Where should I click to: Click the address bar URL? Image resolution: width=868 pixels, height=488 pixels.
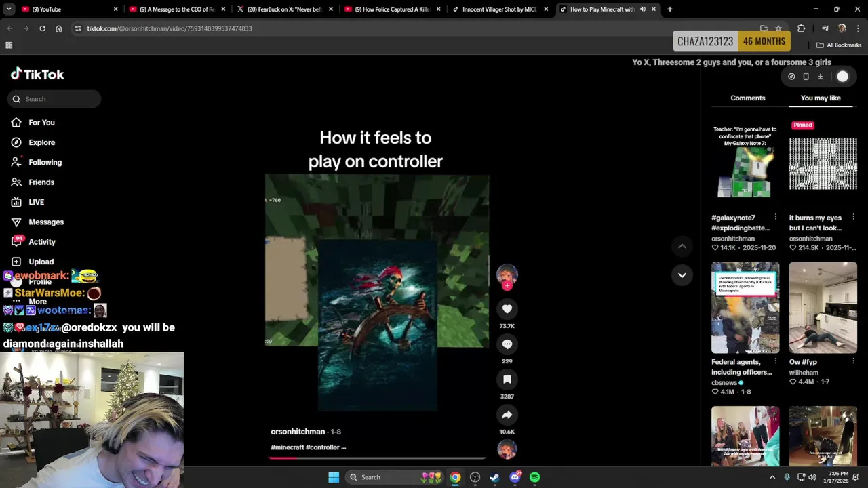coord(170,28)
